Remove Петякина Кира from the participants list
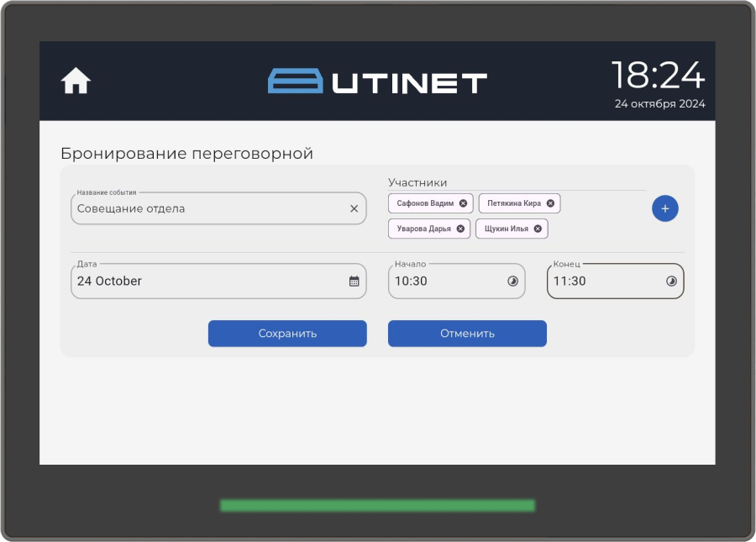 pyautogui.click(x=550, y=203)
